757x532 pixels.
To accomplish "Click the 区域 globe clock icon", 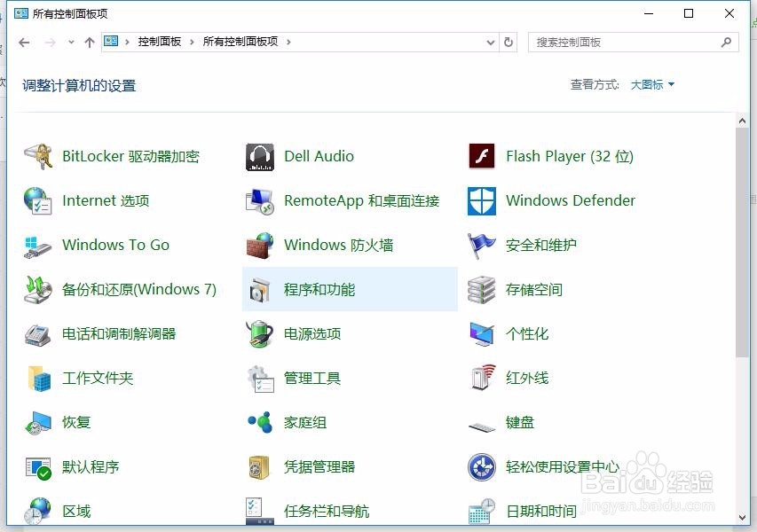I will [x=37, y=511].
